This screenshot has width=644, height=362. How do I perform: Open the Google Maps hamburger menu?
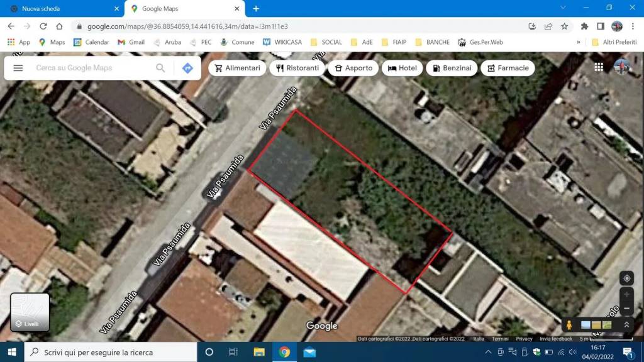tap(18, 68)
